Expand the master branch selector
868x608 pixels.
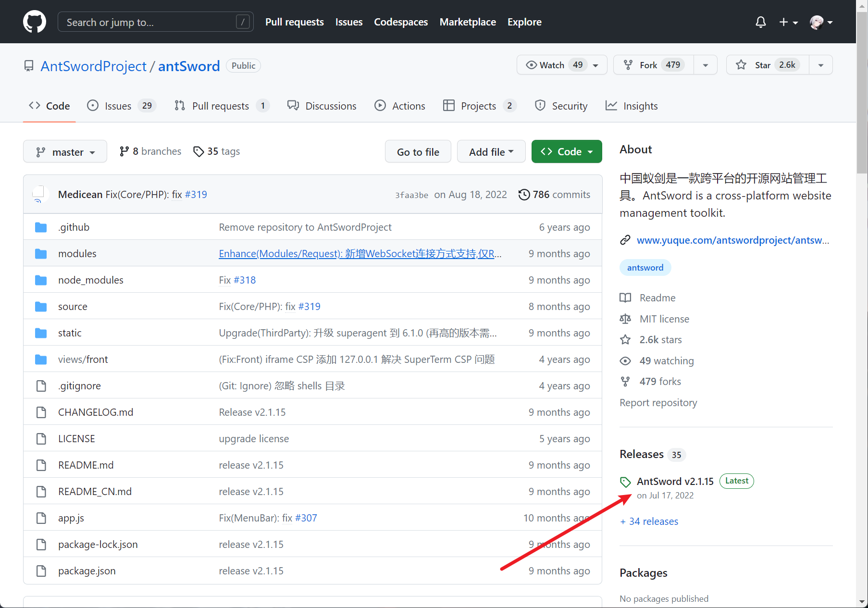[65, 152]
